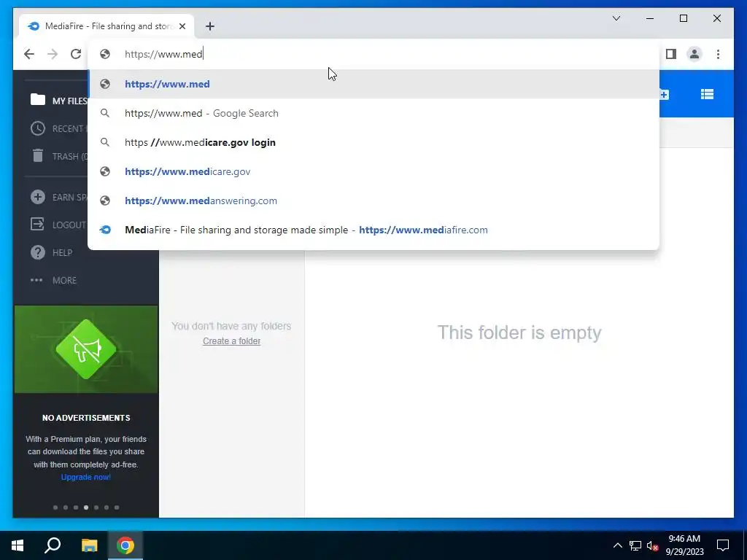Open the Trash bin icon in sidebar
This screenshot has height=560, width=747.
pos(38,156)
